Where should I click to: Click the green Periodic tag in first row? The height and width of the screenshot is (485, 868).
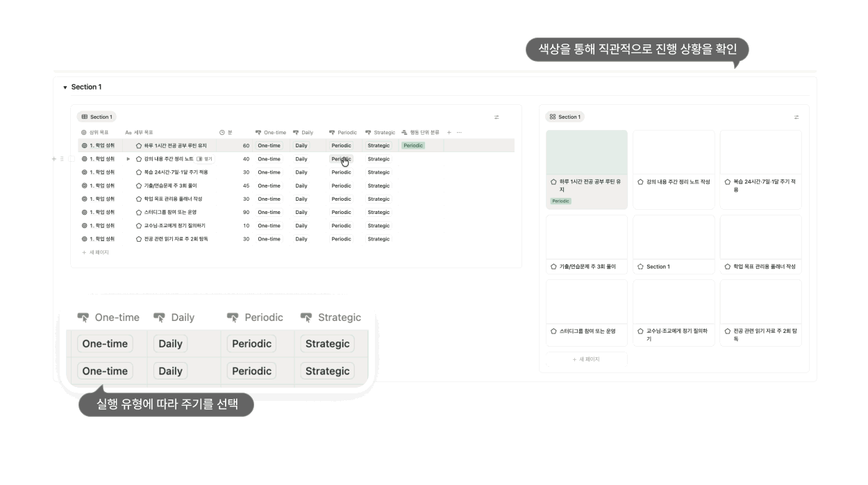413,146
